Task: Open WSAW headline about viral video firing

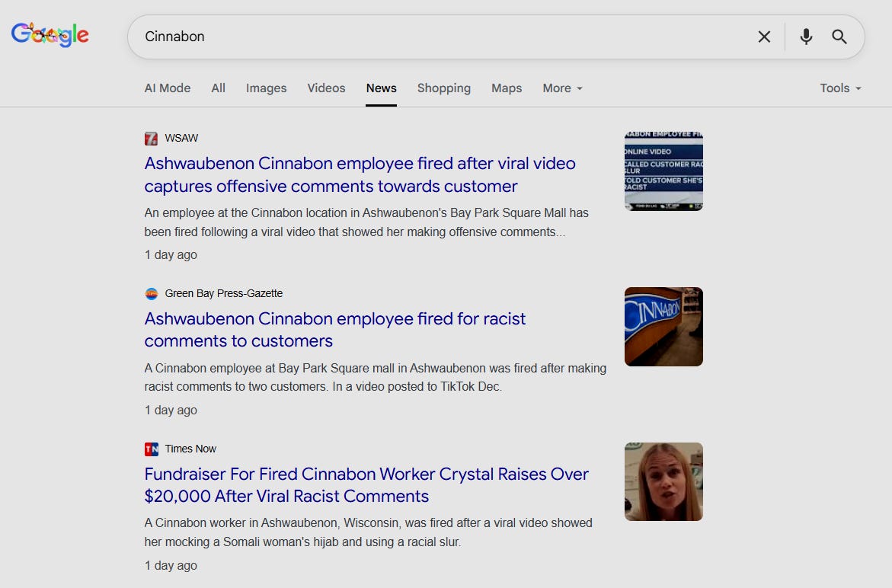Action: [x=360, y=174]
